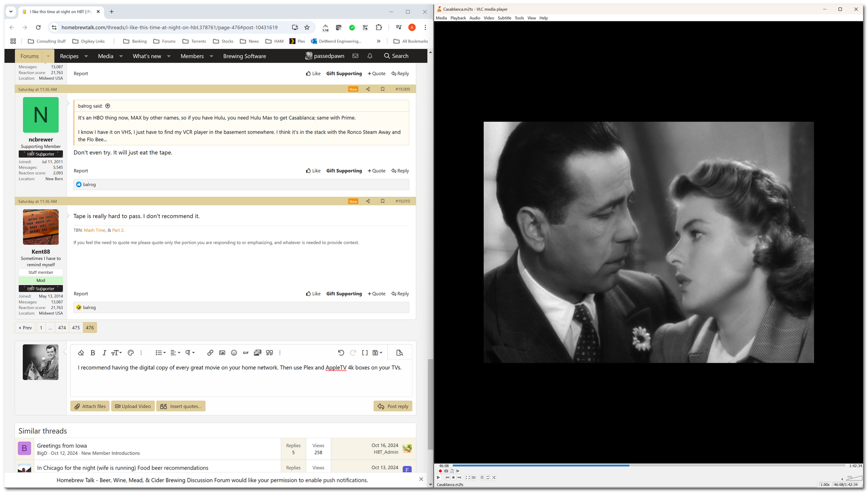Click the red Record button in VLC
This screenshot has width=868, height=493.
click(441, 471)
